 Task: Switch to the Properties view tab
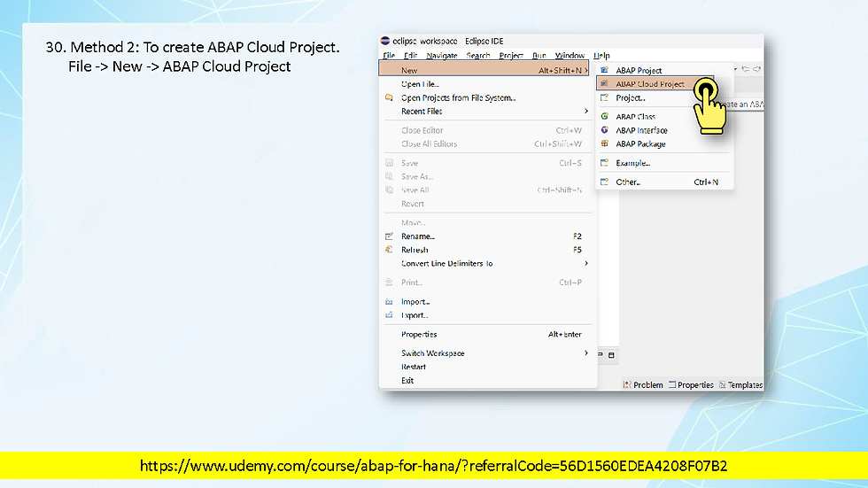tap(692, 385)
